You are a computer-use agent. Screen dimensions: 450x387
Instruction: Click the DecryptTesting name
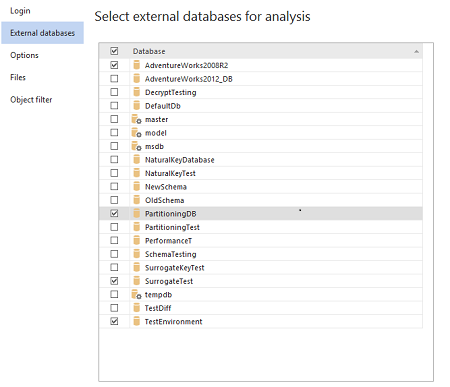170,92
